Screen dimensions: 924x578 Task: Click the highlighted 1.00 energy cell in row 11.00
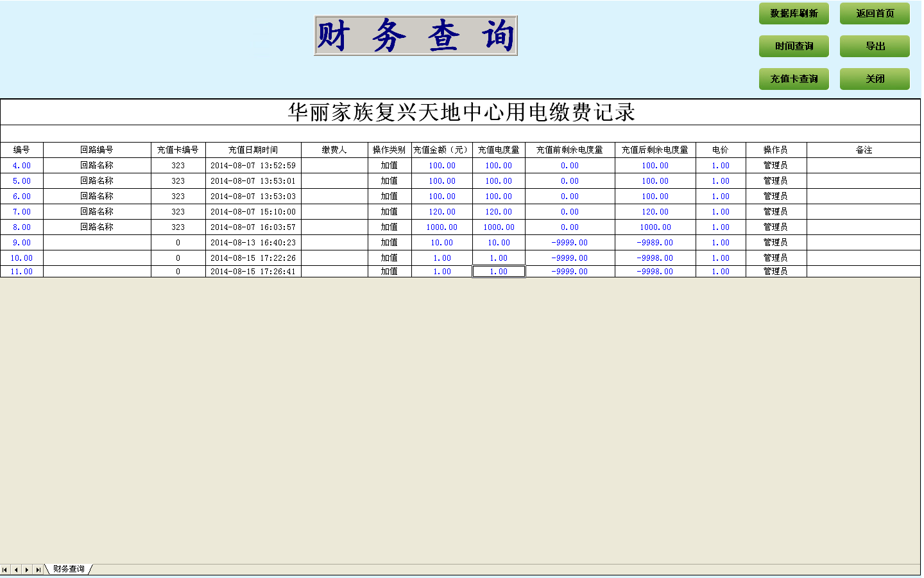click(x=499, y=272)
